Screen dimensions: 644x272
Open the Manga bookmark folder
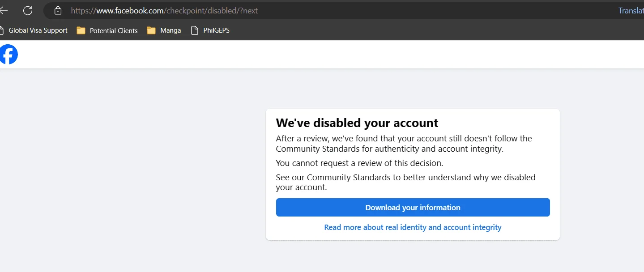164,30
